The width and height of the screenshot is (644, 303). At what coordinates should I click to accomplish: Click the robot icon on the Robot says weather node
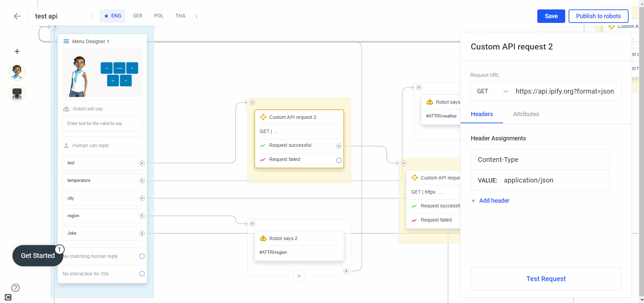pyautogui.click(x=430, y=102)
